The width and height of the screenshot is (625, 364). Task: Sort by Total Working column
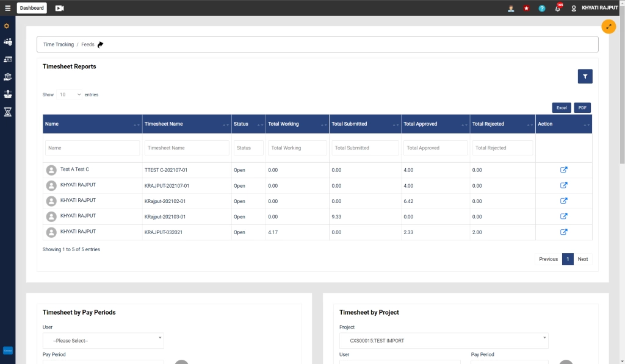(297, 124)
